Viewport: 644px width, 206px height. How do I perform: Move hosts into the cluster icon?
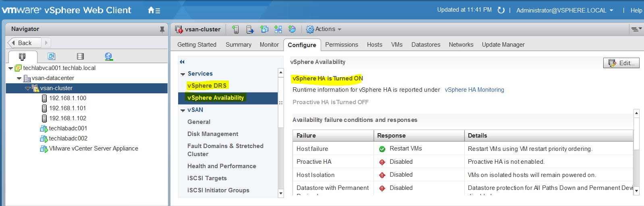point(250,29)
